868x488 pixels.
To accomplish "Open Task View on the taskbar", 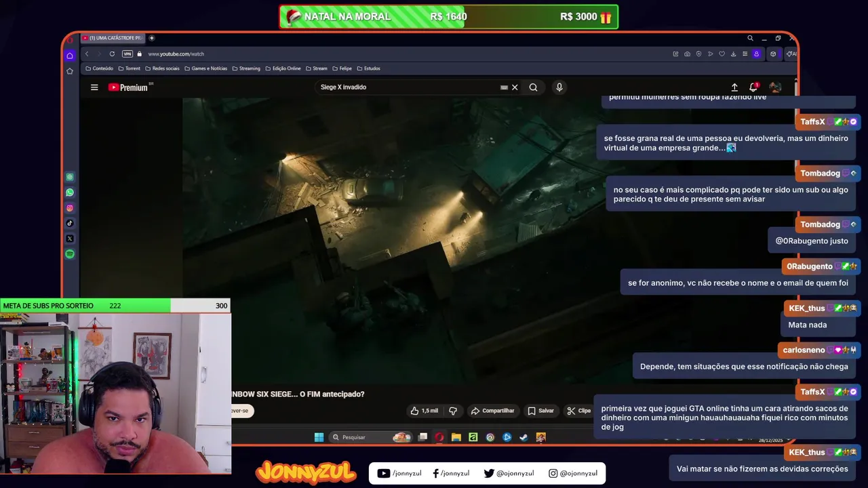I will (422, 437).
